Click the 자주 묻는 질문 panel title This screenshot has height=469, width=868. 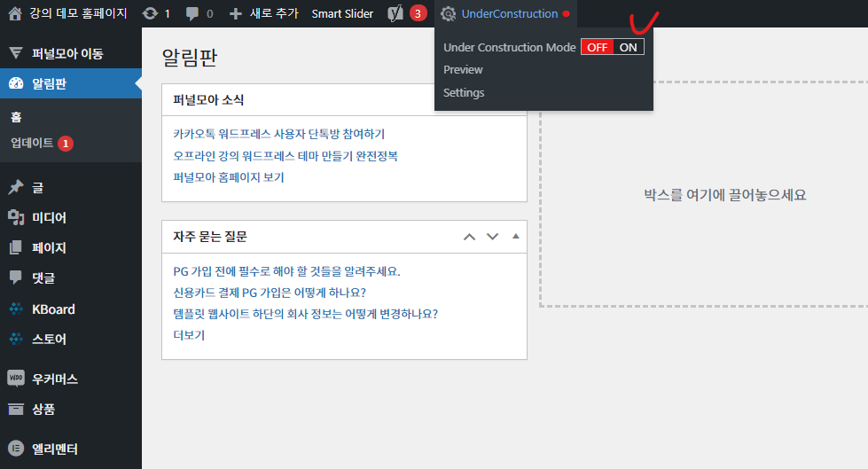pos(210,237)
